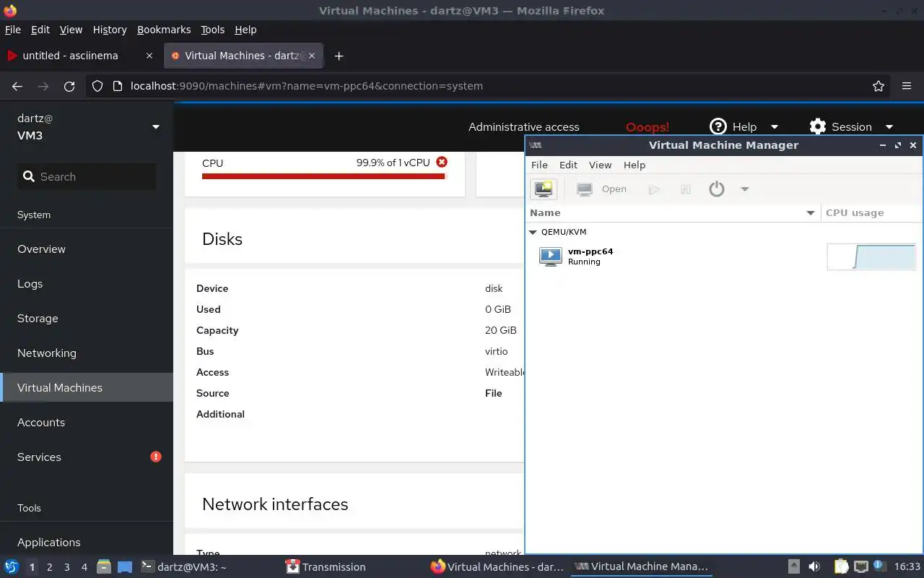This screenshot has width=924, height=578.
Task: Go back in Firefox
Action: tap(17, 86)
